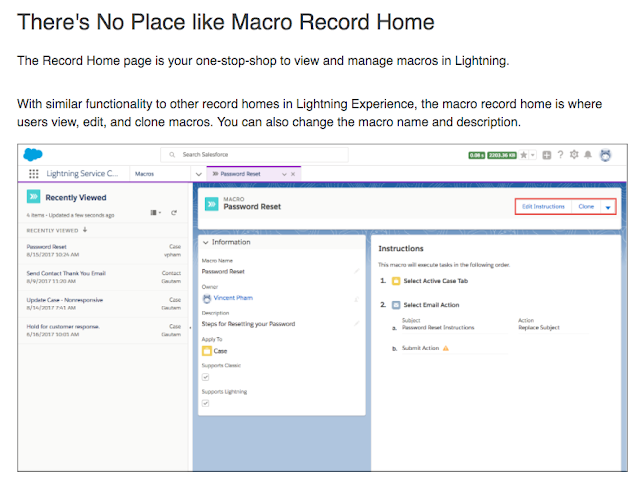Click the macro icon in record header

(x=211, y=204)
